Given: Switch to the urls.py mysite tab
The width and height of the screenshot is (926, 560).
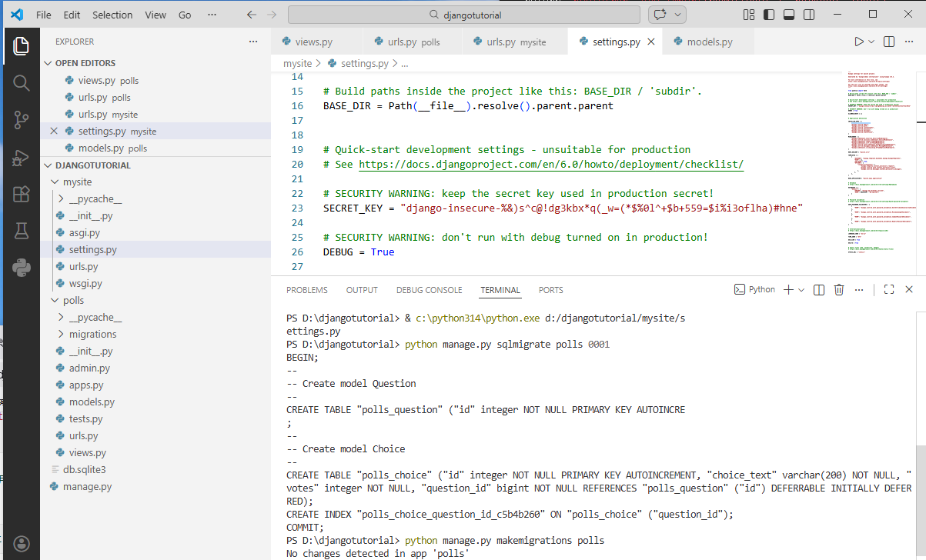Looking at the screenshot, I should 516,42.
